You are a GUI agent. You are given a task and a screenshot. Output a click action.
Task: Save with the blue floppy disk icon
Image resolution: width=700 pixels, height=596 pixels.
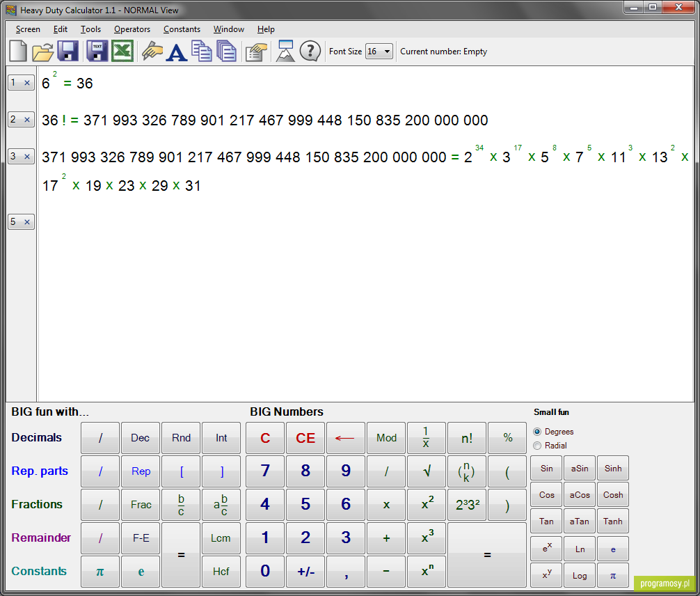tap(68, 51)
